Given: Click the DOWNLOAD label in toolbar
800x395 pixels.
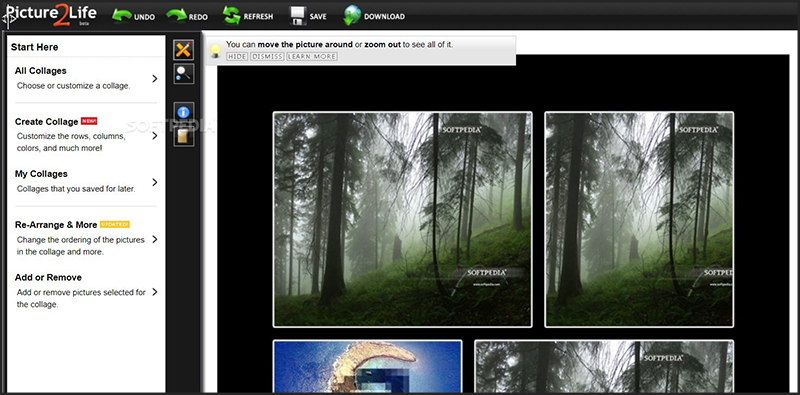Looking at the screenshot, I should (x=384, y=16).
